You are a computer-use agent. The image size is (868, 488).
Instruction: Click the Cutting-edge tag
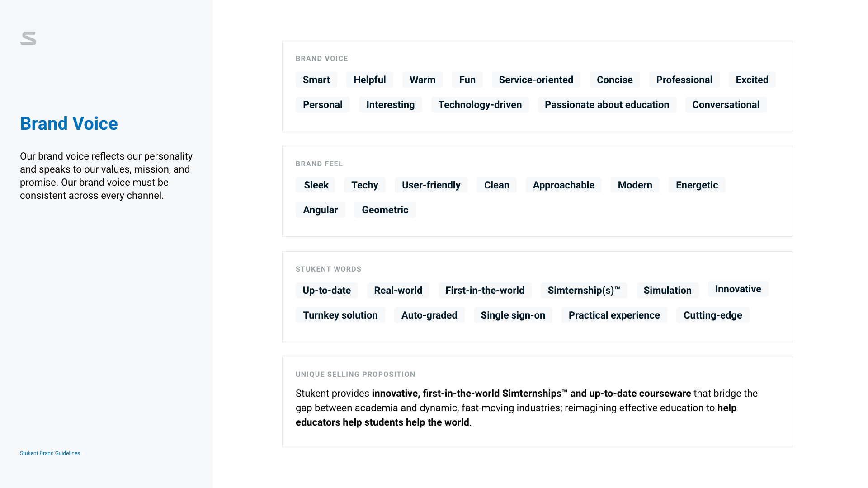click(x=712, y=315)
